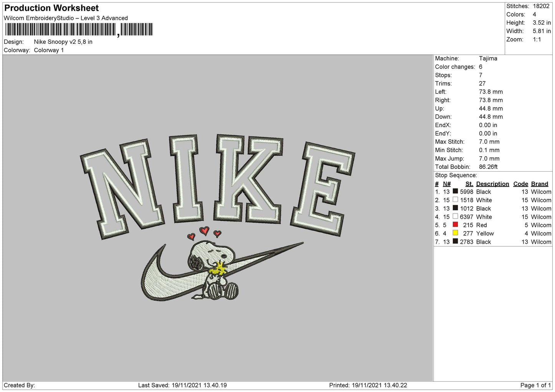The width and height of the screenshot is (555, 392).
Task: Click the Max Jump value 7.0 mm
Action: point(489,159)
